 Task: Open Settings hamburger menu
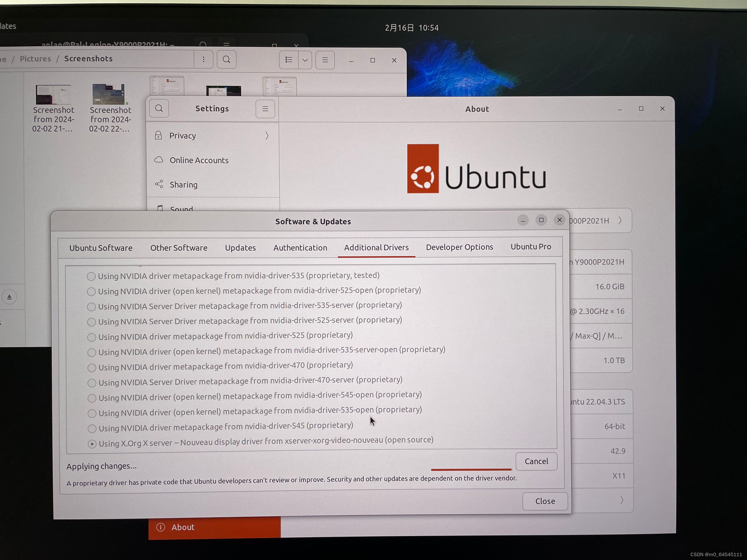click(265, 109)
